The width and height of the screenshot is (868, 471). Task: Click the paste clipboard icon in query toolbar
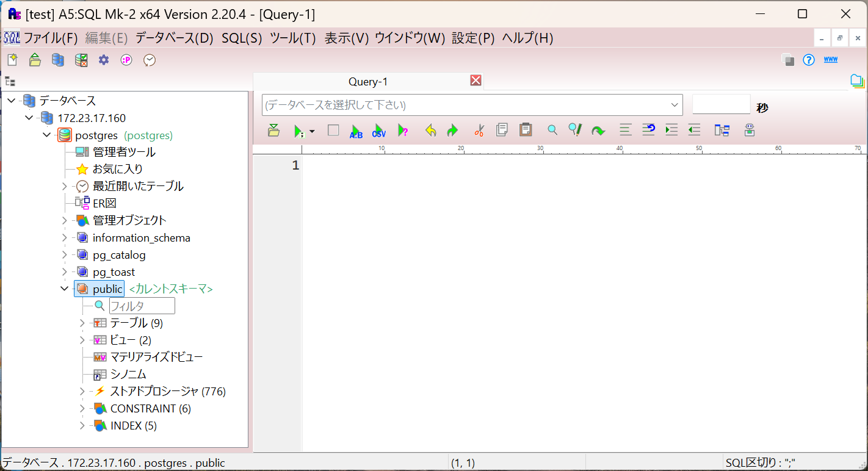pyautogui.click(x=525, y=130)
